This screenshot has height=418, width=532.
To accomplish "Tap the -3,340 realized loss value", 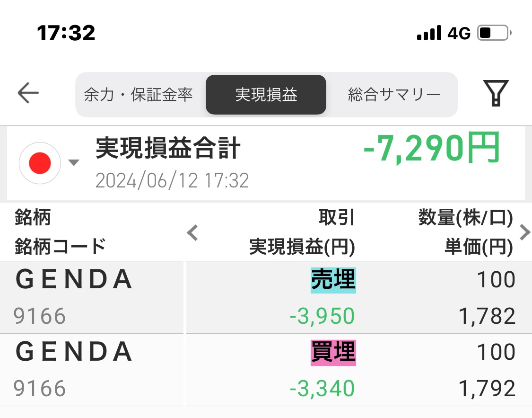I will tap(322, 389).
